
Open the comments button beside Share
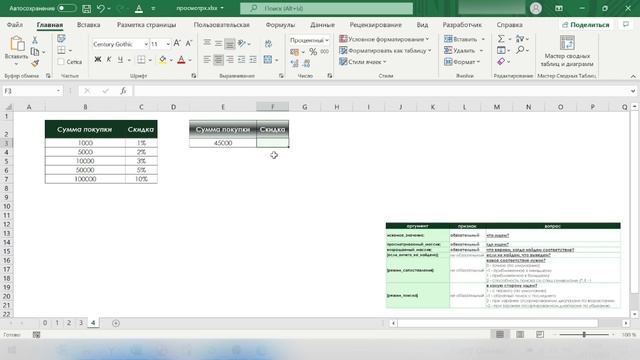(x=626, y=25)
